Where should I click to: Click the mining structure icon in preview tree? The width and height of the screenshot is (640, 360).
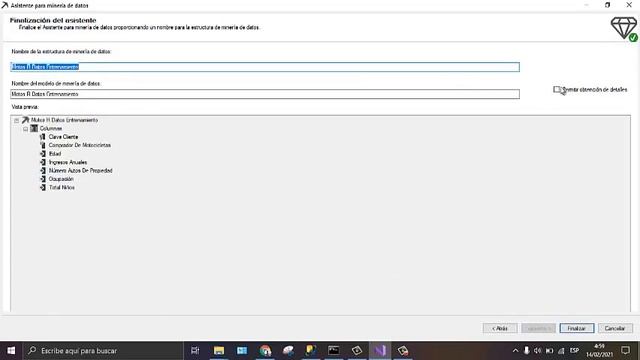tap(25, 120)
